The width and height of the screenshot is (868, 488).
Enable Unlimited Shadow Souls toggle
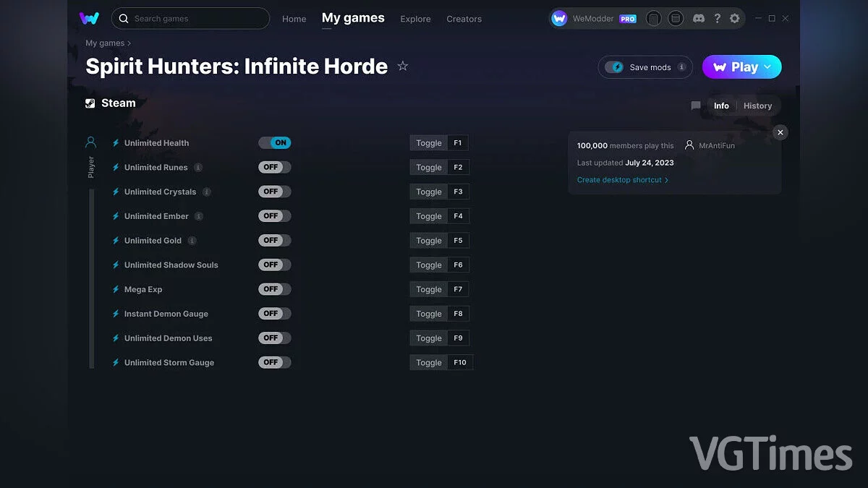[x=275, y=265]
